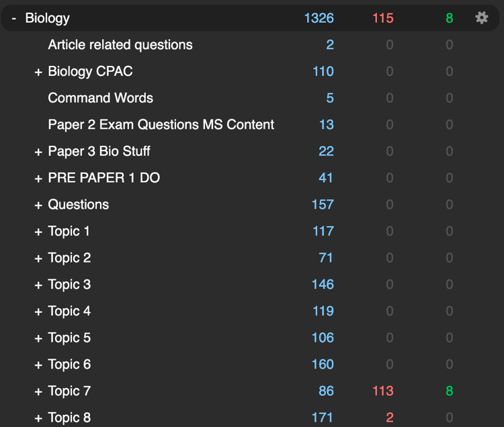Click Biology's new card count 1326
The height and width of the screenshot is (427, 504).
click(319, 18)
